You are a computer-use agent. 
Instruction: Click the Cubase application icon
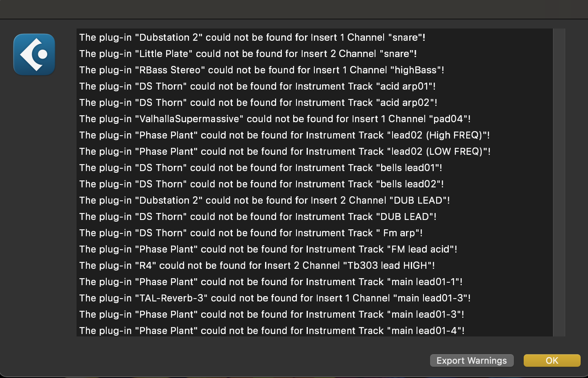click(34, 54)
